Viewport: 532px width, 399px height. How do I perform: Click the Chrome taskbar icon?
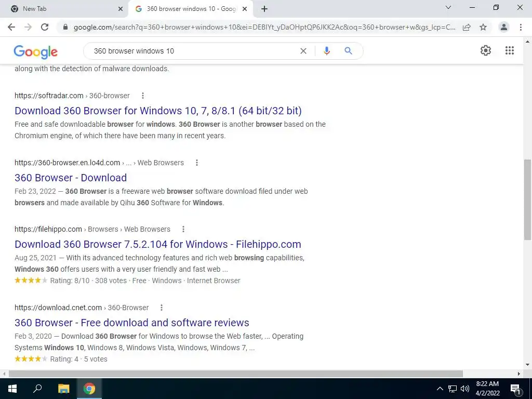click(89, 389)
